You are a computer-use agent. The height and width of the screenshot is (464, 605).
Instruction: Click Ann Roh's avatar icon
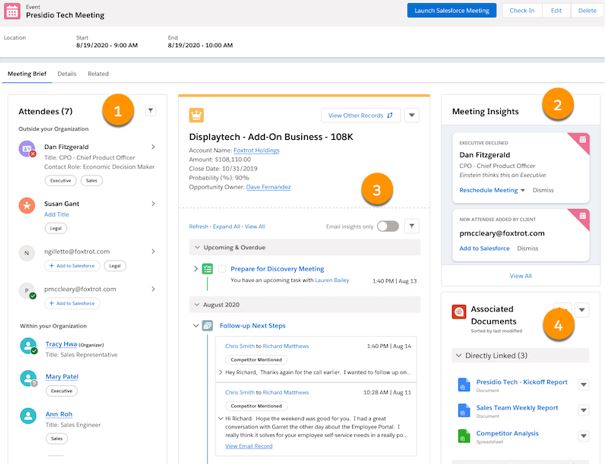click(x=28, y=416)
